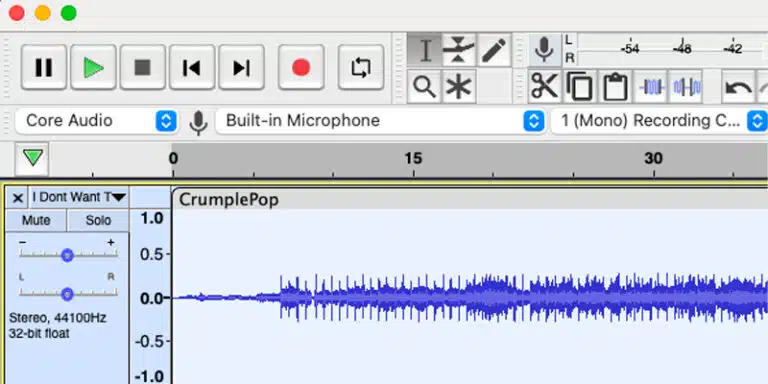Click the CrumplePop clip title bar
Viewport: 768px width, 384px height.
pyautogui.click(x=470, y=199)
